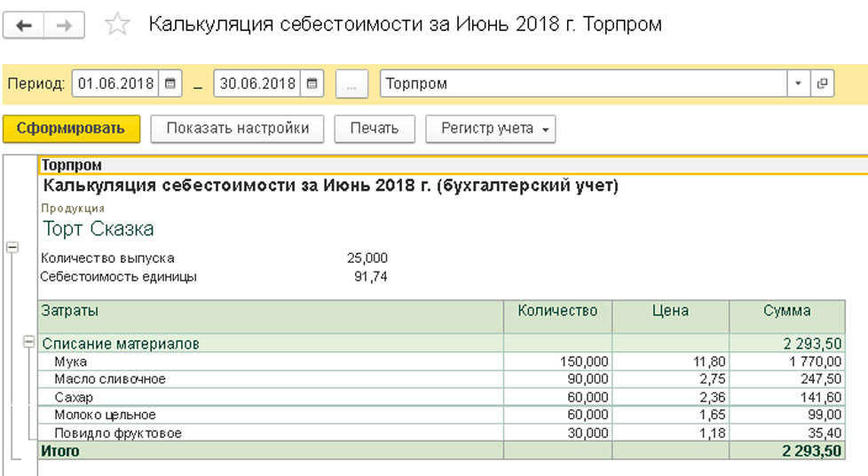868x476 pixels.
Task: Click the ellipsis period selection button
Action: 352,84
